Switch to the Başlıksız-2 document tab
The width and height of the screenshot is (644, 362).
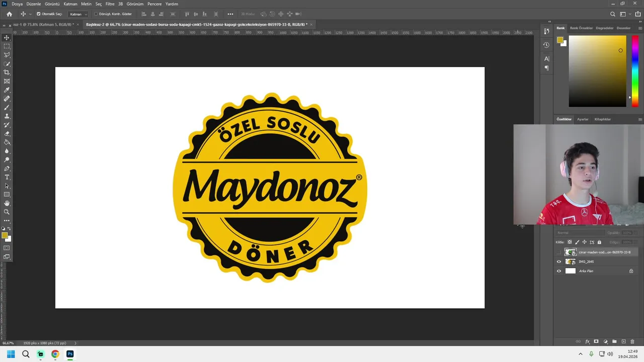click(x=196, y=24)
